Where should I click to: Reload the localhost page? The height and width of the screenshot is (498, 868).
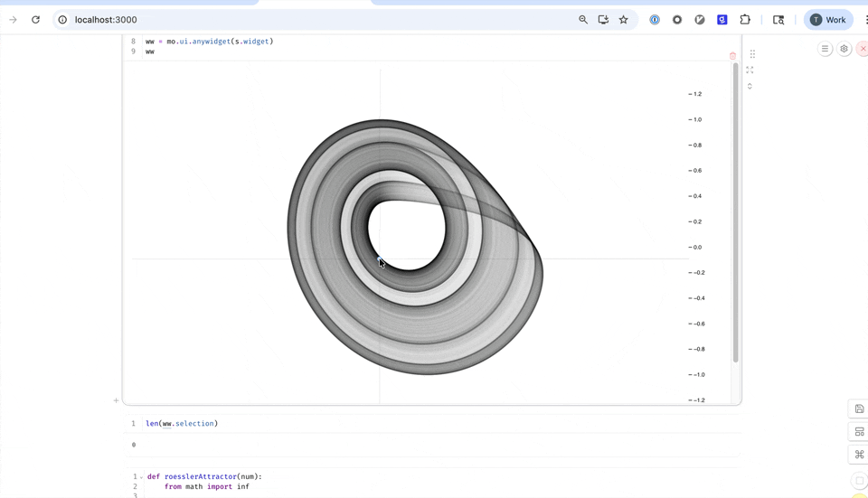pos(35,20)
